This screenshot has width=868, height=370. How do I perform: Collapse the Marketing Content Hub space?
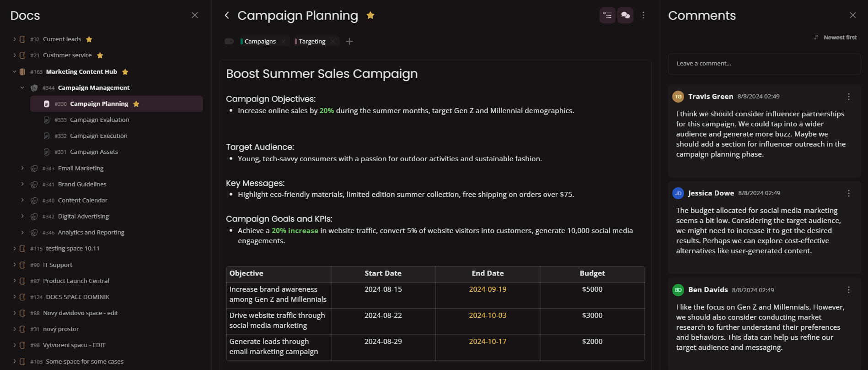coord(15,72)
